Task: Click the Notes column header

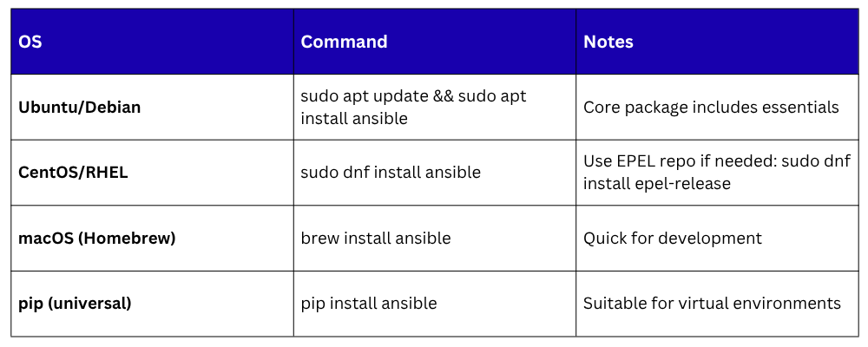Action: tap(608, 42)
